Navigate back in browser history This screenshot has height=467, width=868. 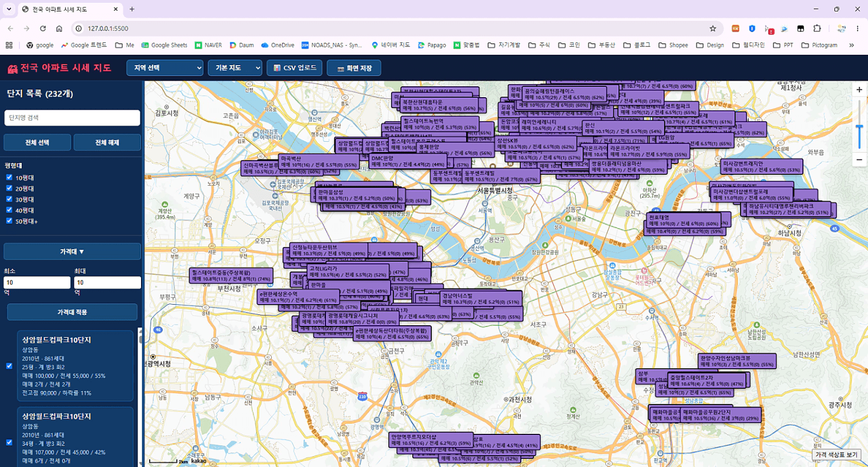pyautogui.click(x=10, y=29)
